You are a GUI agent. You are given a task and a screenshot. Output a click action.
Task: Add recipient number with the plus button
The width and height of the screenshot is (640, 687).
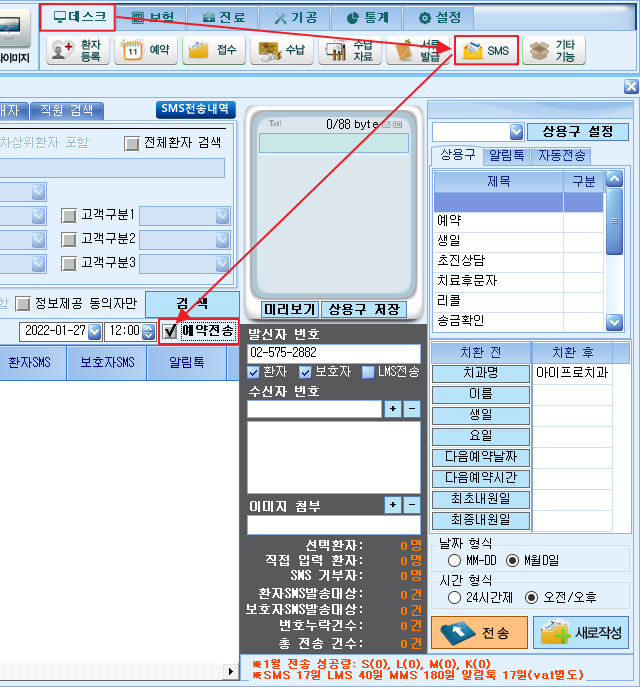(x=393, y=409)
